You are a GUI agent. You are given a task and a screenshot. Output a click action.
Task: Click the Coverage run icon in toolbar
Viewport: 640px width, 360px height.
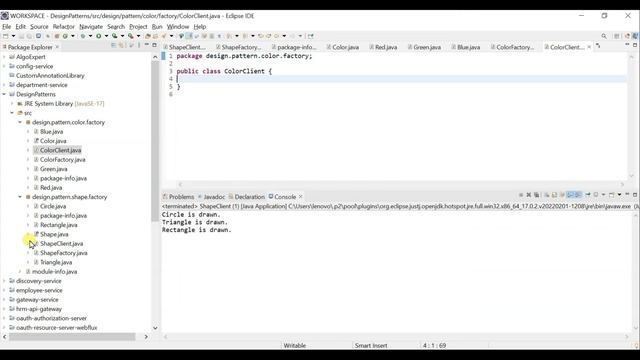click(115, 36)
